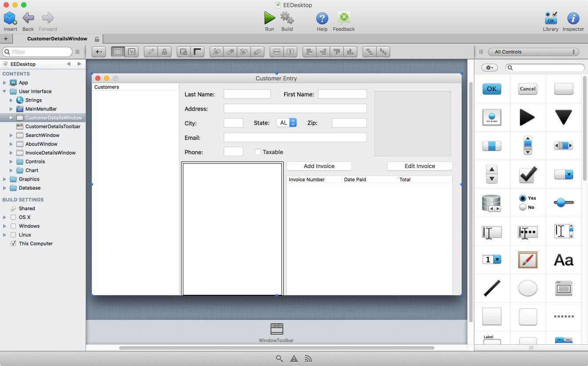Expand the Database folder

click(x=5, y=188)
